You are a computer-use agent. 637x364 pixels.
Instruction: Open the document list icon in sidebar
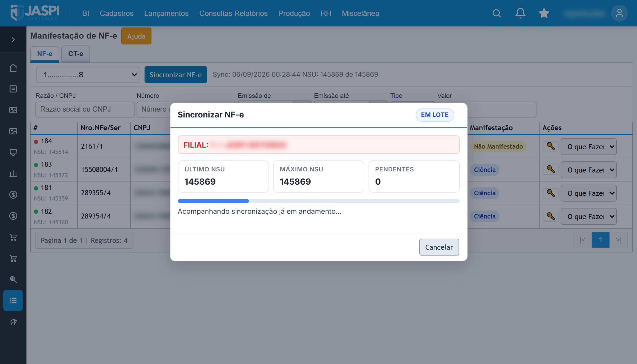(13, 89)
